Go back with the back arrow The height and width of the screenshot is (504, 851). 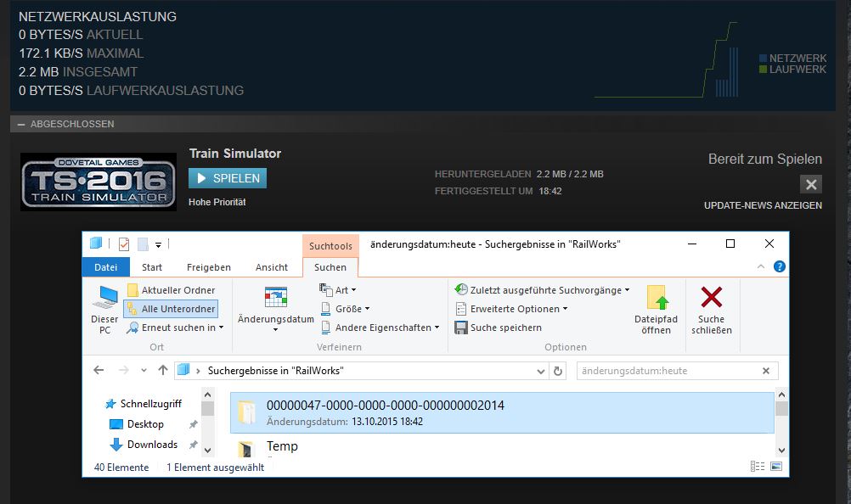(99, 371)
